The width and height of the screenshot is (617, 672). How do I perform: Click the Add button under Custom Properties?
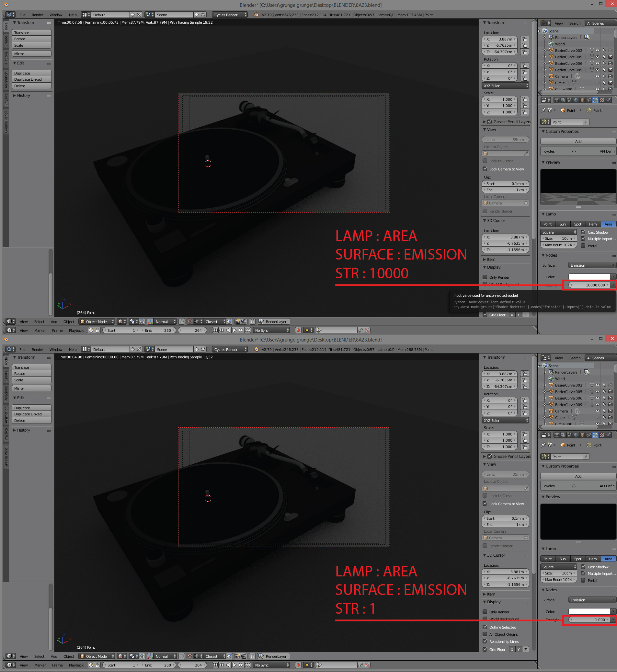578,141
